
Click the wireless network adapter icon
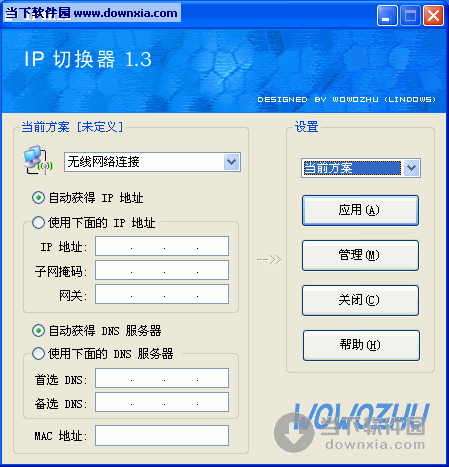[38, 160]
